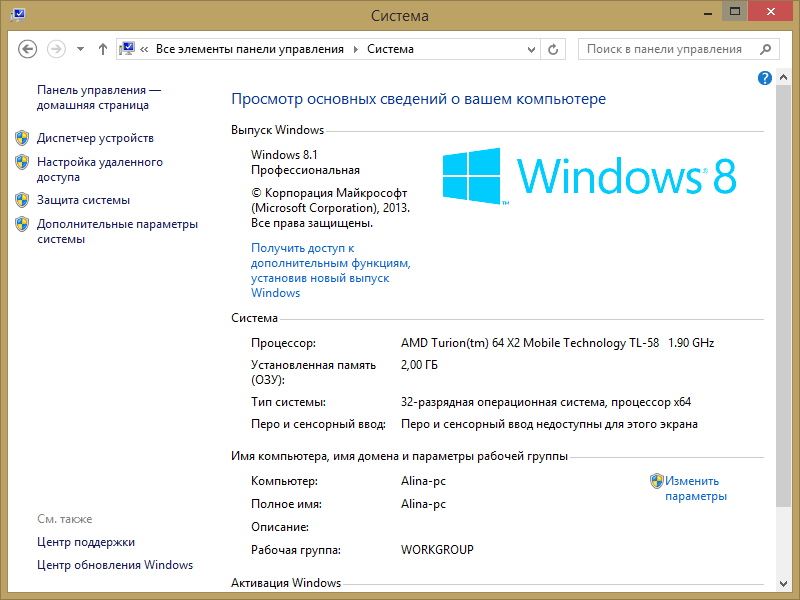Click the shield icon next to Изменить параметры
This screenshot has width=800, height=600.
657,481
